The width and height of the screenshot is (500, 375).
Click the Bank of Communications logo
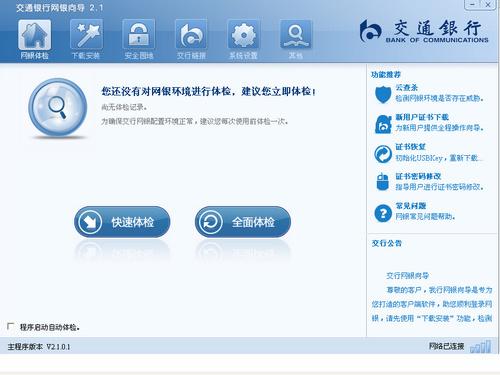click(424, 31)
